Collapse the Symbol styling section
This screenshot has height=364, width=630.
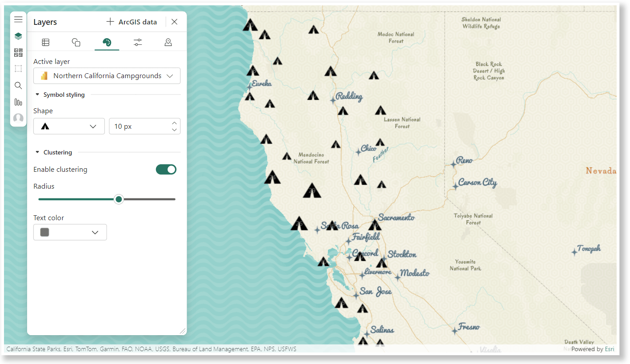[x=37, y=95]
